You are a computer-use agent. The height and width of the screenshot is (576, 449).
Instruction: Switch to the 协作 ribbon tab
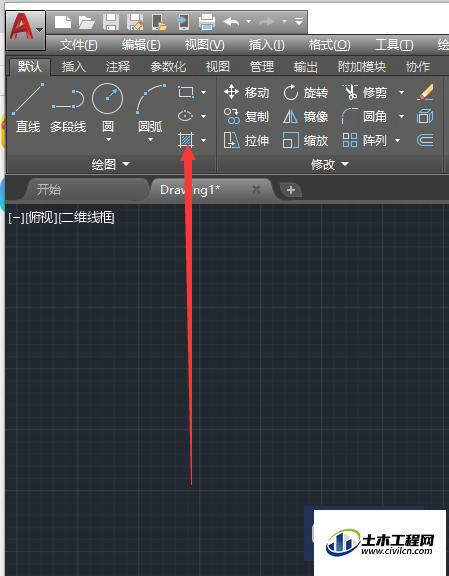point(418,66)
